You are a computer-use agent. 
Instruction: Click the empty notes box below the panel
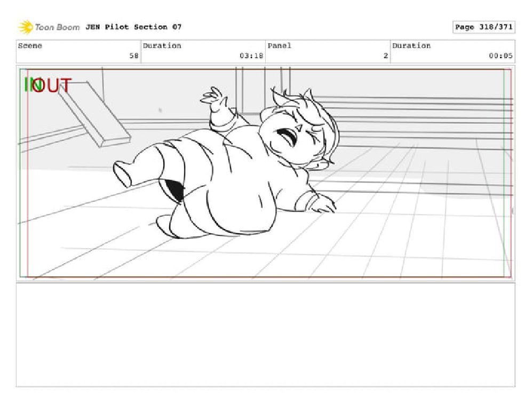pos(266,335)
